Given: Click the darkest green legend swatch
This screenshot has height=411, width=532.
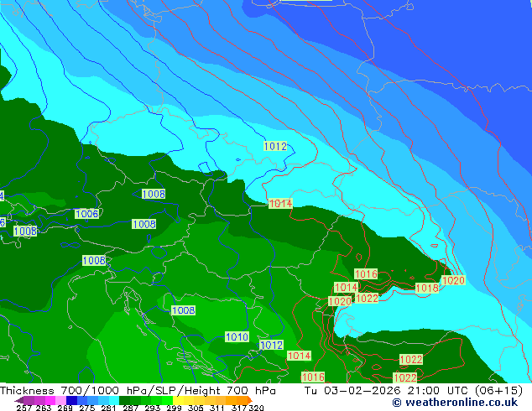Looking at the screenshot, I should click(124, 400).
